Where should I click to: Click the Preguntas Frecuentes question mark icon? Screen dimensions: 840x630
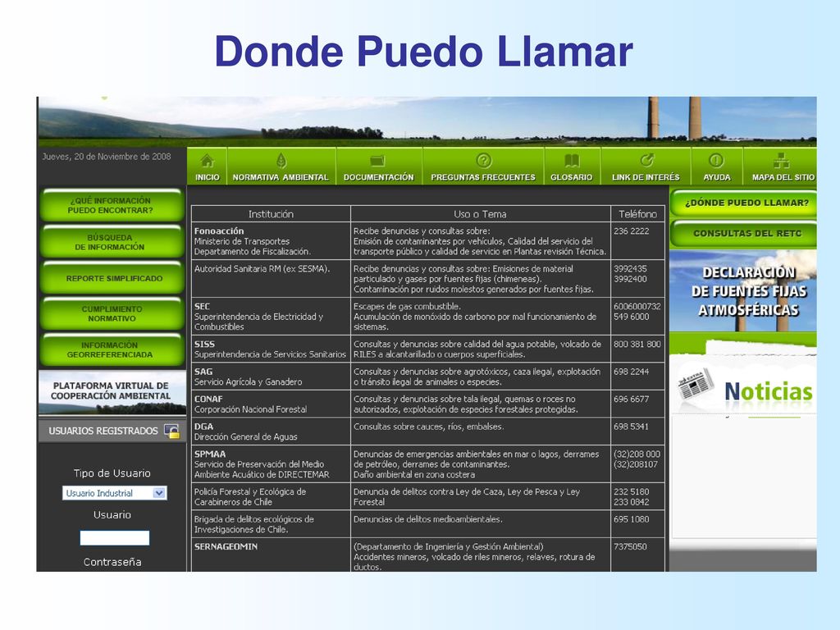(x=483, y=160)
